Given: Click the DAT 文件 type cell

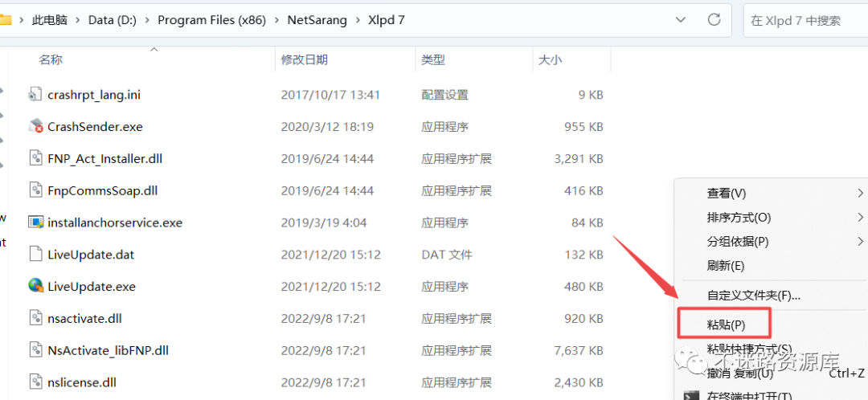Looking at the screenshot, I should (447, 255).
